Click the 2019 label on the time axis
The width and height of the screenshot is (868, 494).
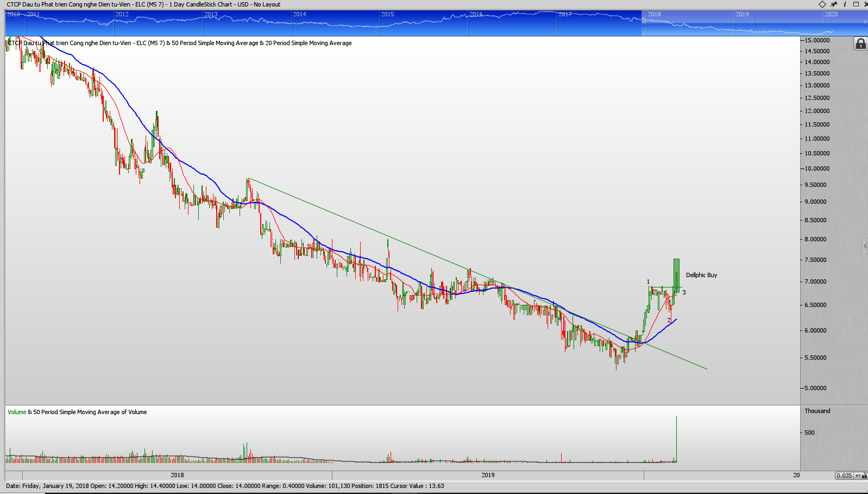tap(488, 475)
